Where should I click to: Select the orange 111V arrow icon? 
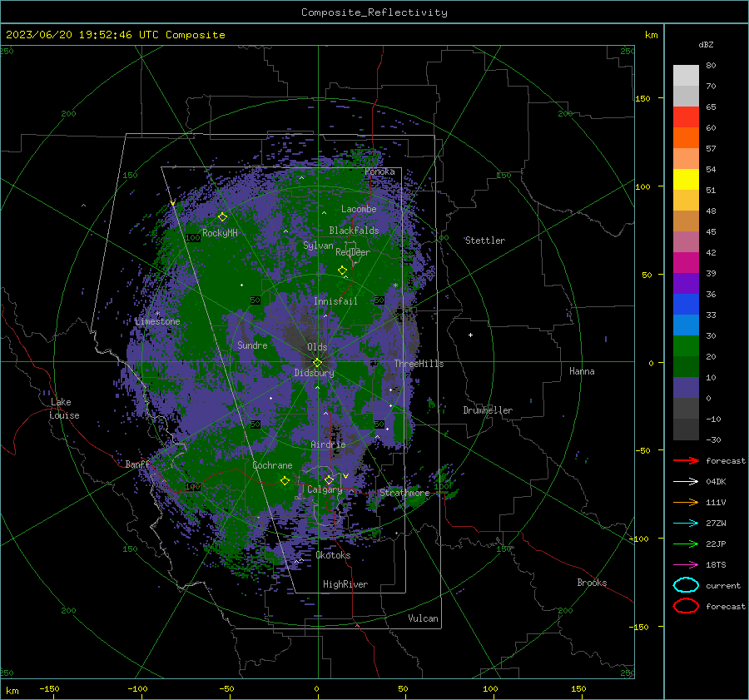coord(686,502)
